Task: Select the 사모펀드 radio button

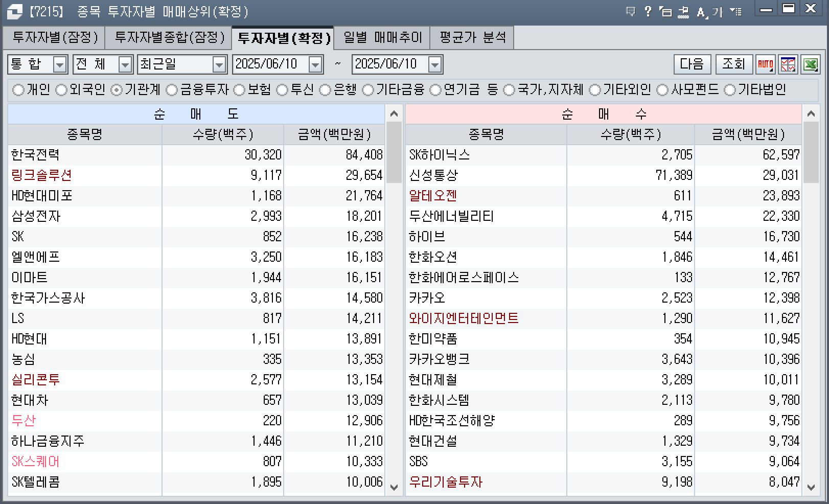Action: 662,90
